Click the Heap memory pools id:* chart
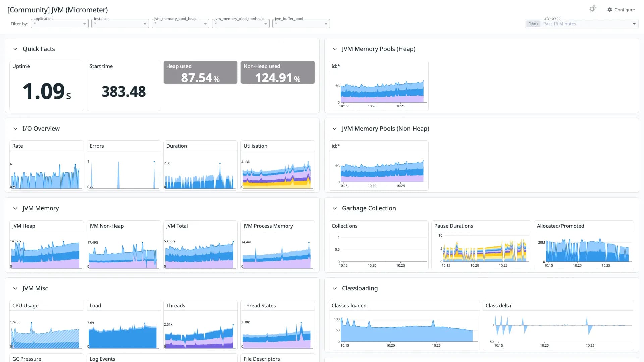This screenshot has height=362, width=644. coord(379,91)
